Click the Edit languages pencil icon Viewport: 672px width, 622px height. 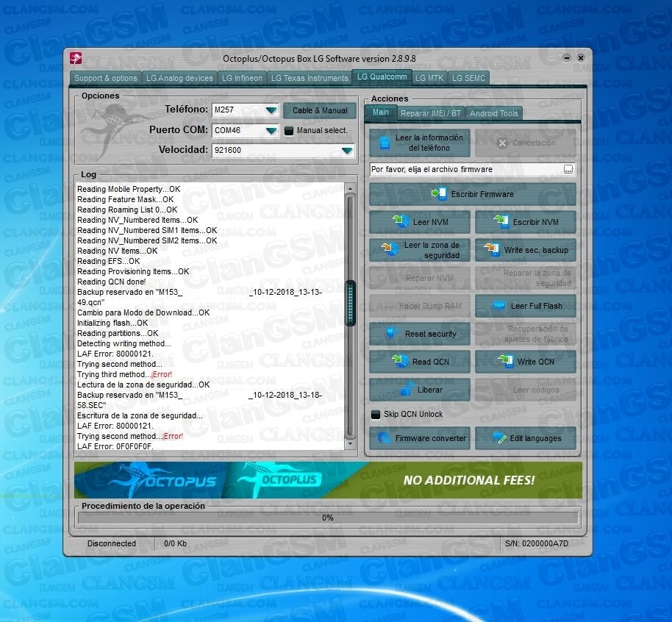tap(499, 438)
